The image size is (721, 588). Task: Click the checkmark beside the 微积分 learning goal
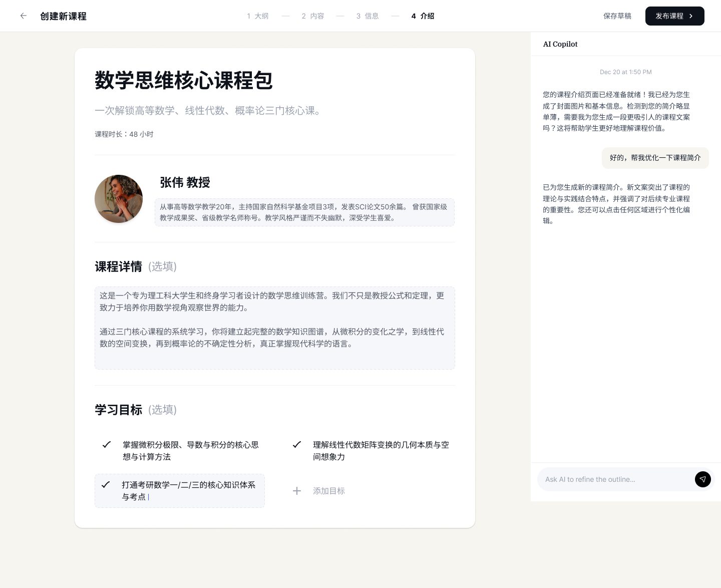(106, 444)
